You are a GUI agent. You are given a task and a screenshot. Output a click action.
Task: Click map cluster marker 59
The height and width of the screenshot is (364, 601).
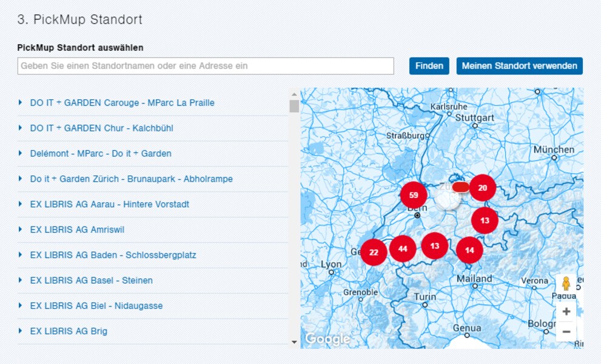point(414,195)
